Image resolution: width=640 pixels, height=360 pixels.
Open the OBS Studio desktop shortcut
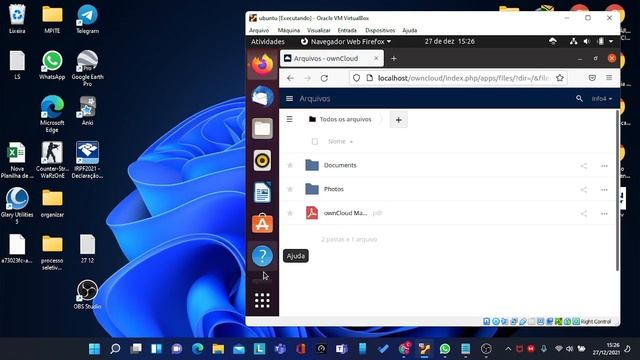[x=87, y=295]
